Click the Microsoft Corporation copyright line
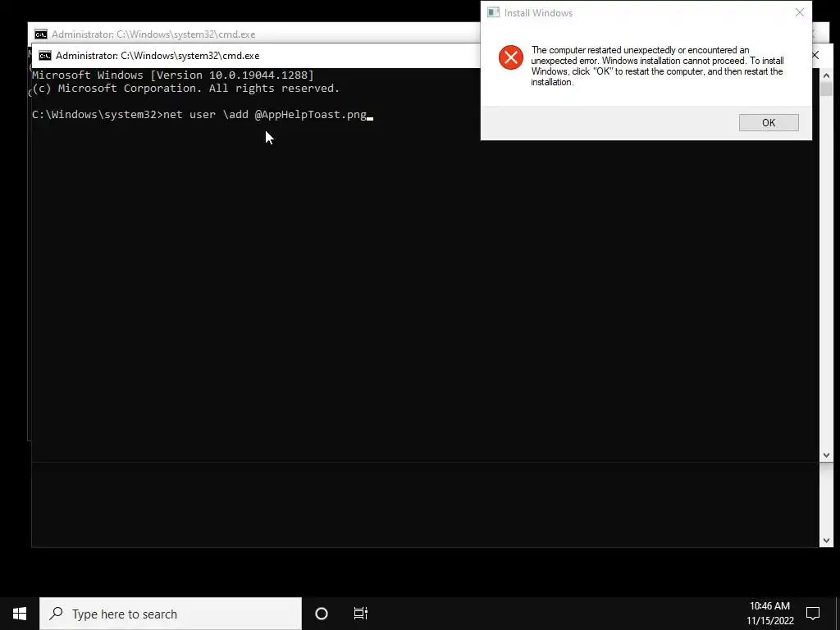Screen dimensions: 840x630 [x=186, y=89]
